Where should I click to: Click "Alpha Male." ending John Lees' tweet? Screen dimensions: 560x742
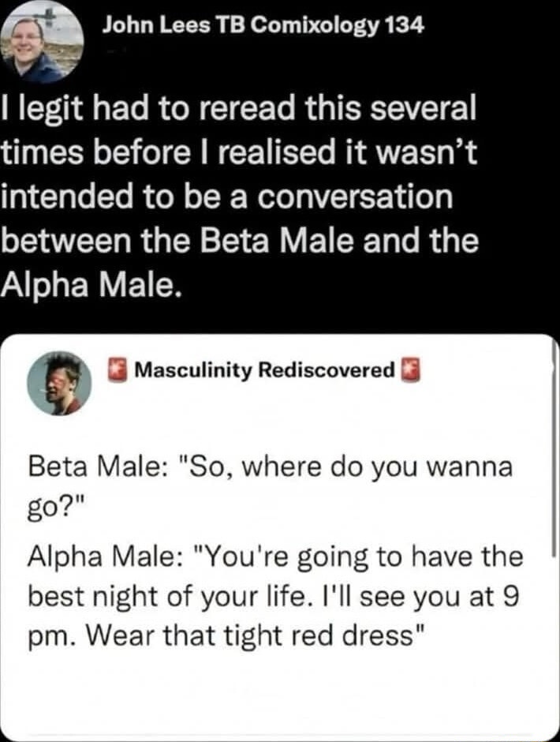91,286
